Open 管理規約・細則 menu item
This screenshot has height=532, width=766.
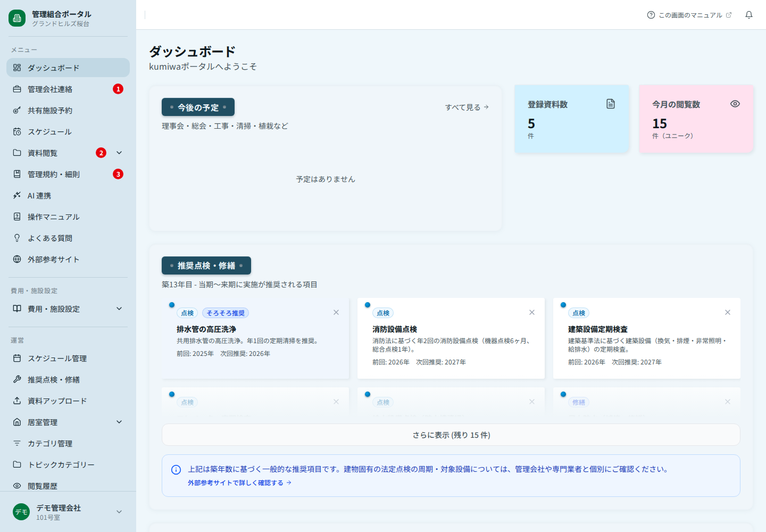click(x=68, y=174)
